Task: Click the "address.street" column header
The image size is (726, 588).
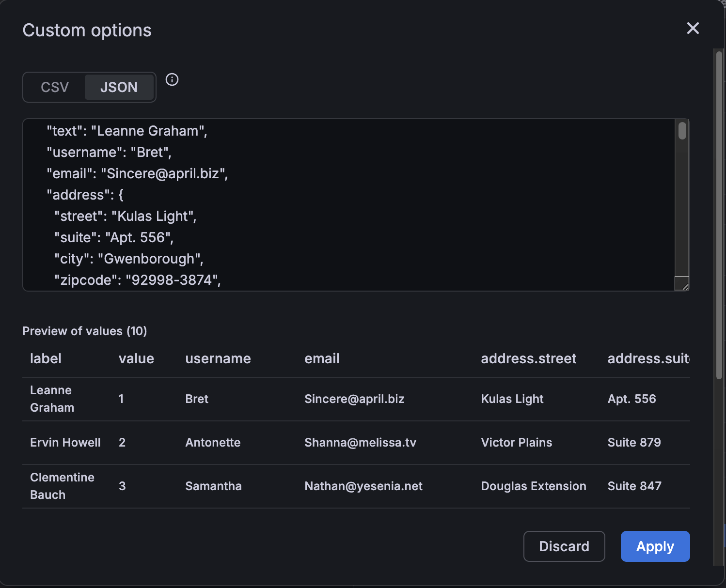Action: [x=528, y=359]
